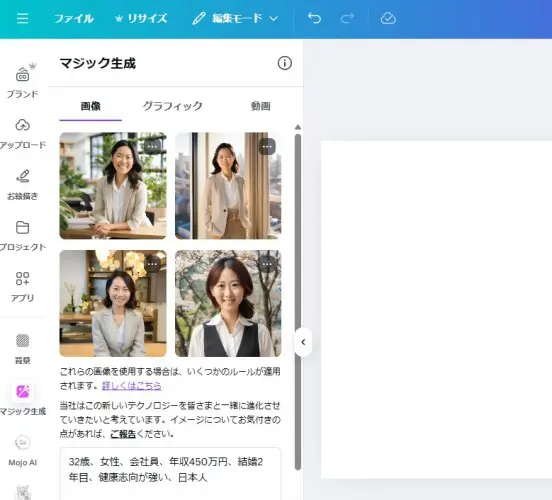Switch to the 動画 tab

tap(261, 106)
